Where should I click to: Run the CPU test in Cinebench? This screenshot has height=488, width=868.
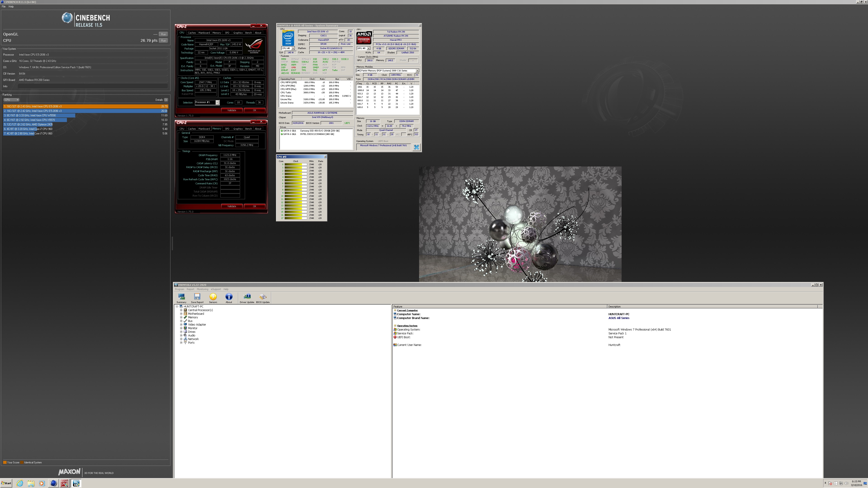(x=163, y=40)
